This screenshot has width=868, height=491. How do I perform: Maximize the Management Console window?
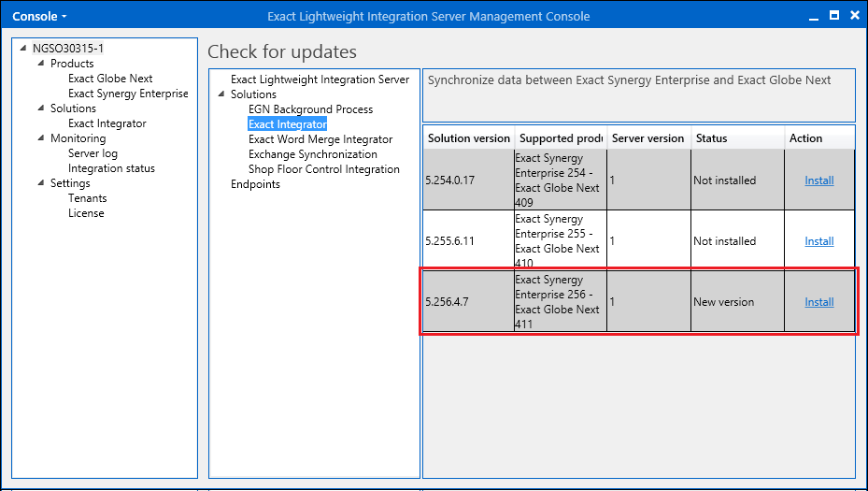tap(834, 16)
